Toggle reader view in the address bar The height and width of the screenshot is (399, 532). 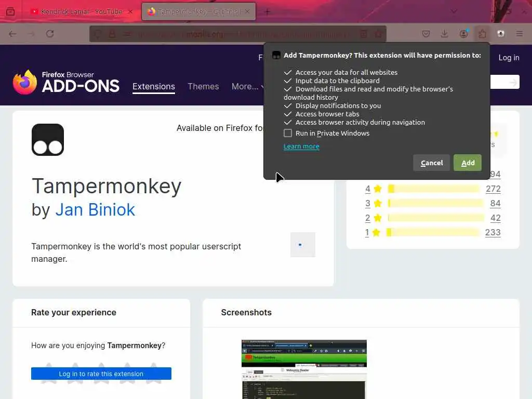click(363, 34)
